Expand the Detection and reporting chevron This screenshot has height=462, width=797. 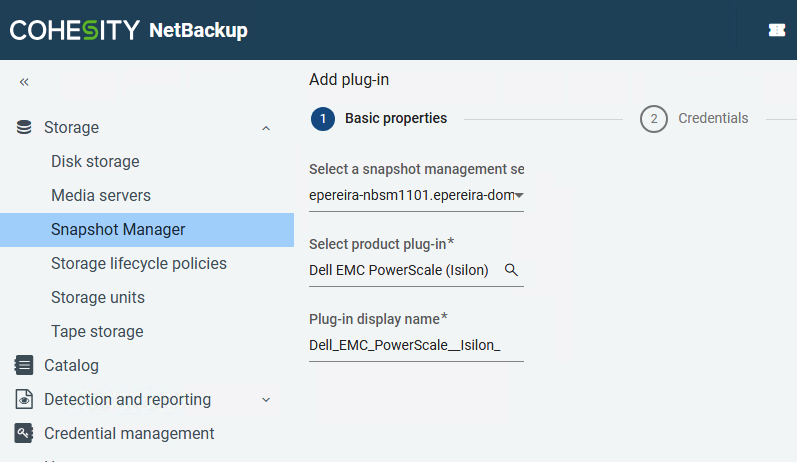pos(265,400)
